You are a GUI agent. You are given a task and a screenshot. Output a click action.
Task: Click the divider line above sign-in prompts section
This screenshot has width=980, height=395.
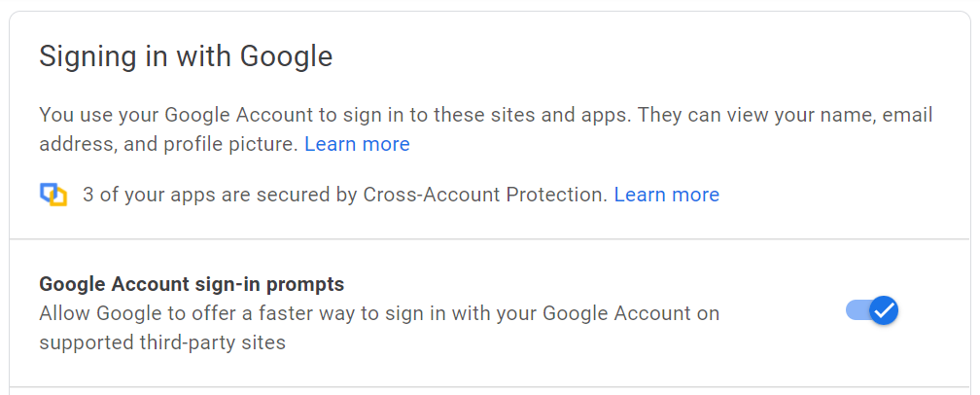(489, 238)
